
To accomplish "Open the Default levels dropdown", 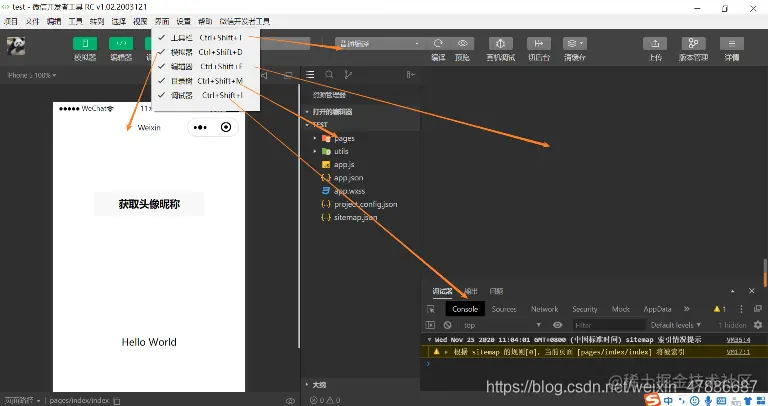I will pos(675,325).
